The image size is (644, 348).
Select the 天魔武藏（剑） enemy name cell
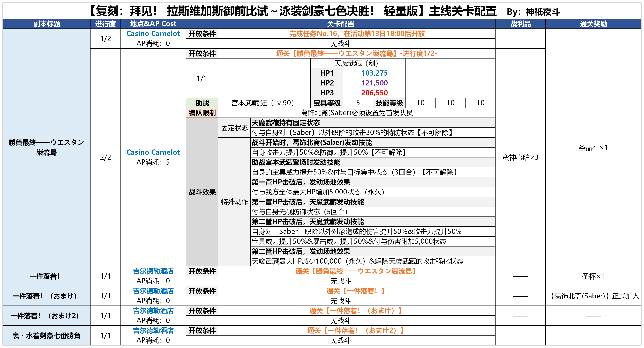[x=358, y=63]
